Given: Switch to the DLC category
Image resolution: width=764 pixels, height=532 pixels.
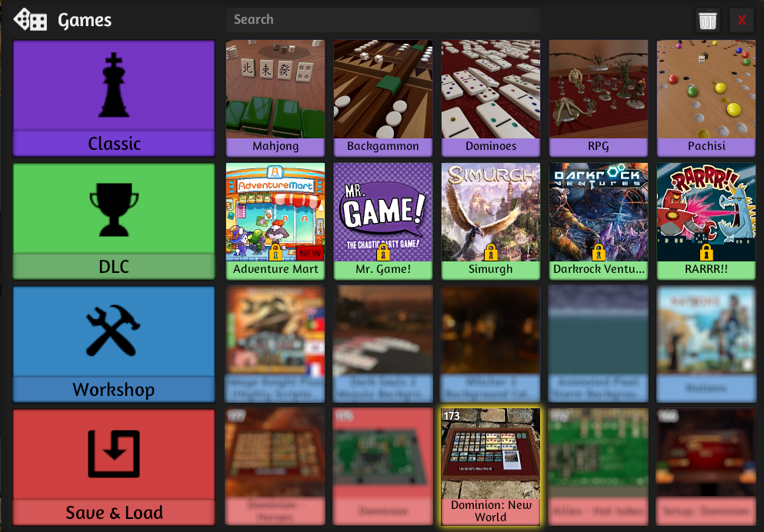Looking at the screenshot, I should click(x=114, y=221).
